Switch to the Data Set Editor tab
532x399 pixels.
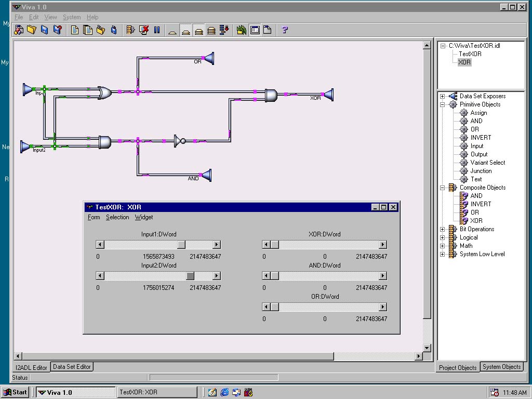(72, 367)
